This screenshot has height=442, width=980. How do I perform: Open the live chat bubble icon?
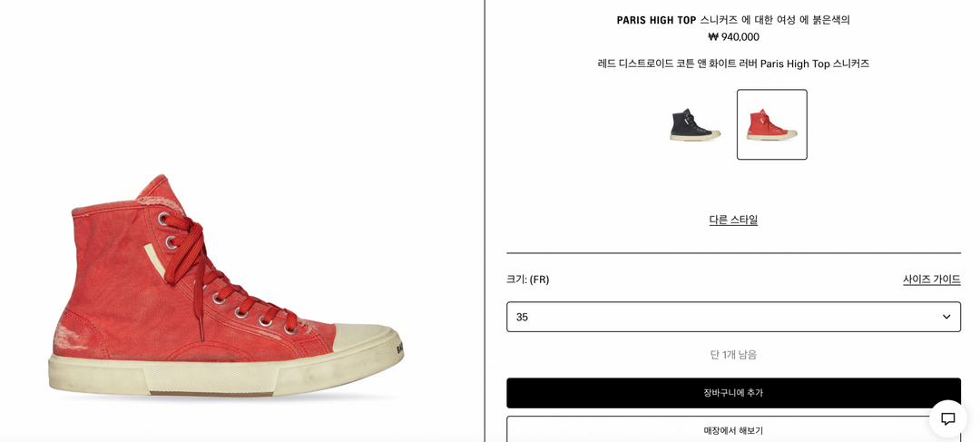(x=947, y=418)
